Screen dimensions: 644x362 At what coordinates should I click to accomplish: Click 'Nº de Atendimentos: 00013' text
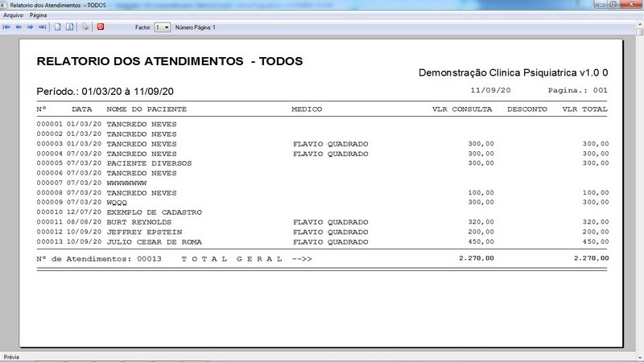click(x=99, y=259)
